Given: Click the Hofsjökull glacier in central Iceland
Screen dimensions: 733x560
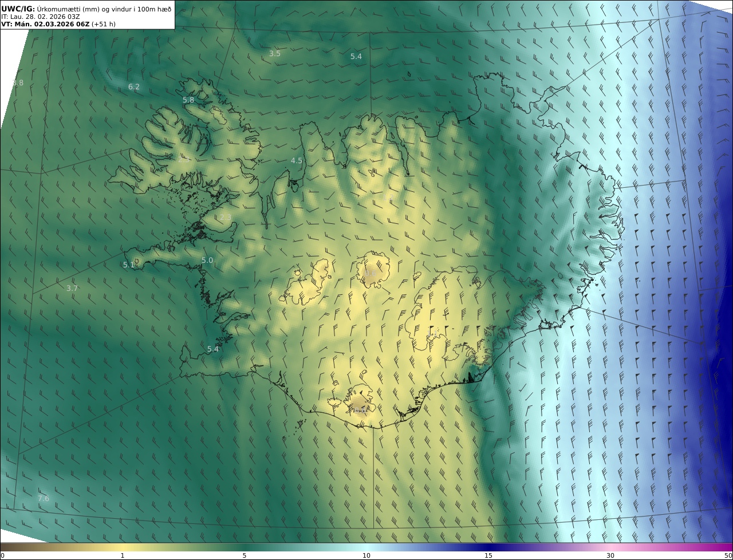Looking at the screenshot, I should coord(373,270).
